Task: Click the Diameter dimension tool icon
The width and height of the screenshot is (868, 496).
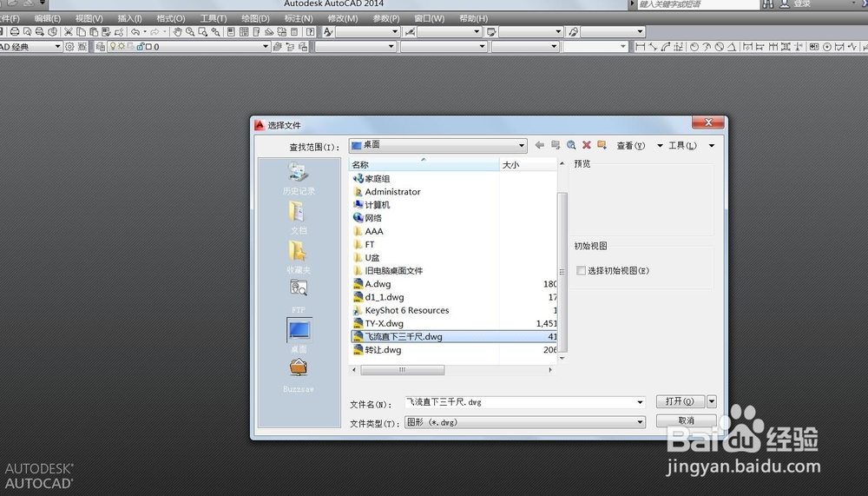Action: tap(719, 47)
